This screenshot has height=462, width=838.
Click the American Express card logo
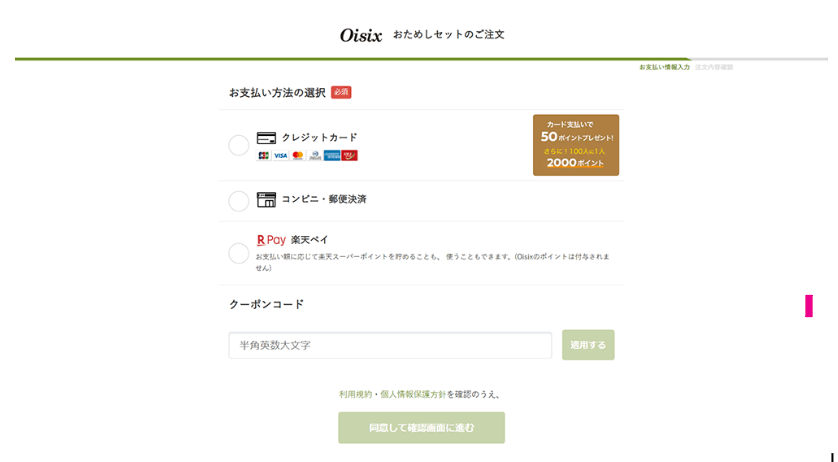(x=332, y=156)
